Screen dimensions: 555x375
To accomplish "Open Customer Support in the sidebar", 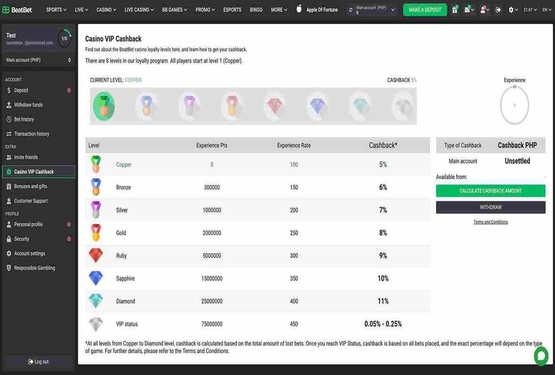I will coord(38,201).
